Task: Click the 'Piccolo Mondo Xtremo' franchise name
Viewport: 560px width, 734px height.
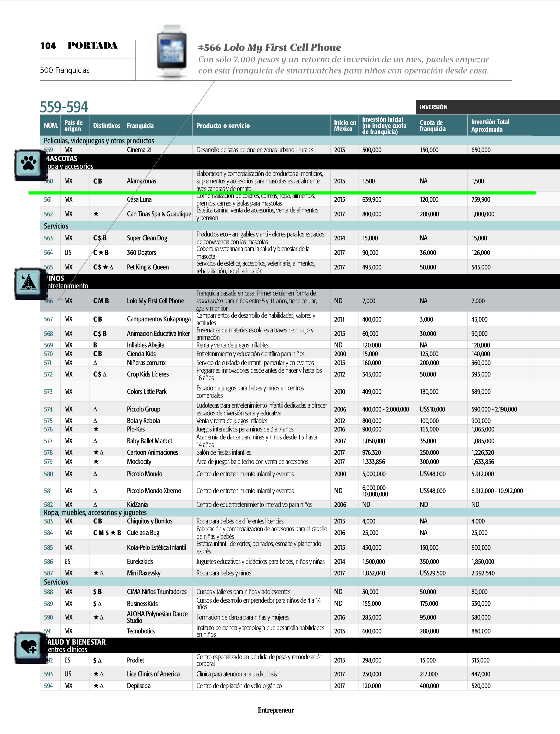Action: [x=154, y=491]
